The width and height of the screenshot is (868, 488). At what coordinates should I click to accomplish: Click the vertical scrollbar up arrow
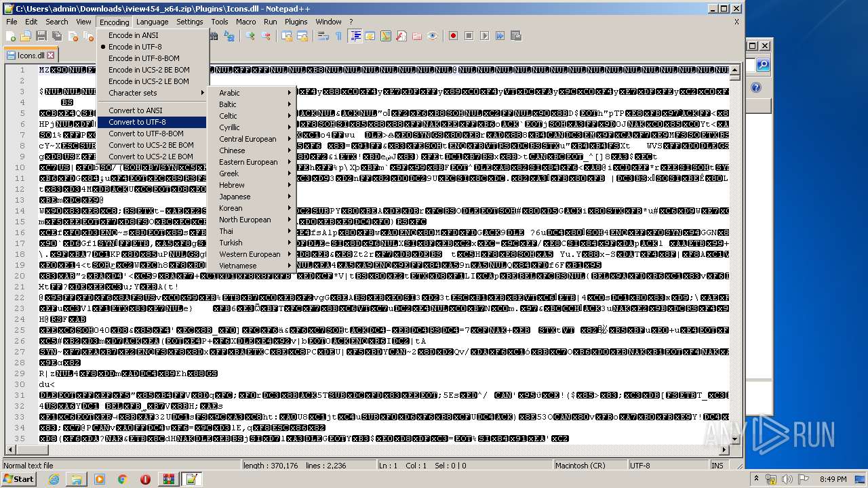tap(736, 69)
